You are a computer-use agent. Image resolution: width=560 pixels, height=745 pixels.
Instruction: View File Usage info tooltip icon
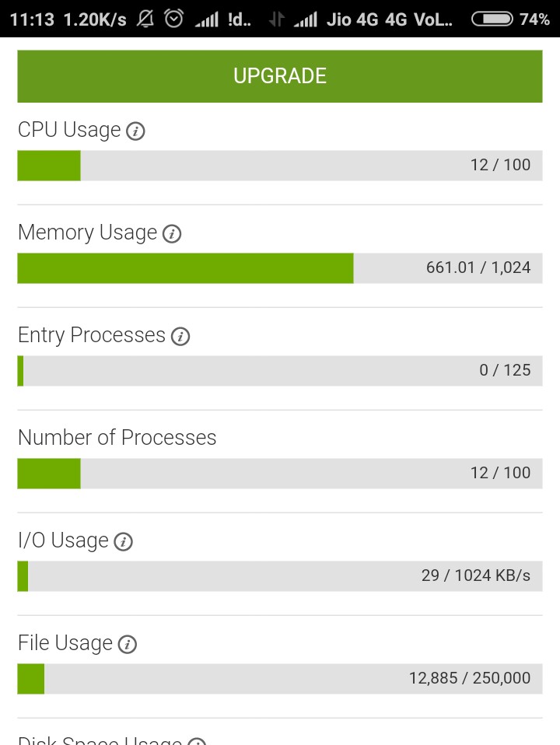click(128, 645)
